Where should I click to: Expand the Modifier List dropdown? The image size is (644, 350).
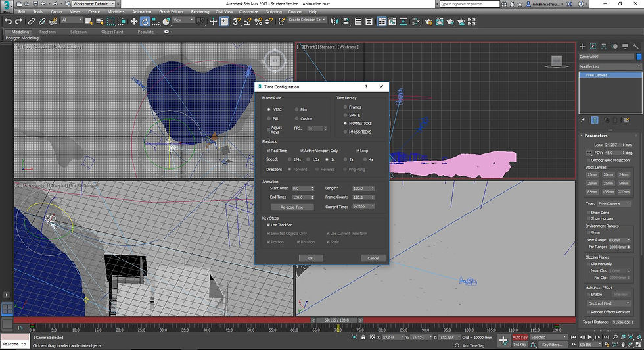[610, 66]
